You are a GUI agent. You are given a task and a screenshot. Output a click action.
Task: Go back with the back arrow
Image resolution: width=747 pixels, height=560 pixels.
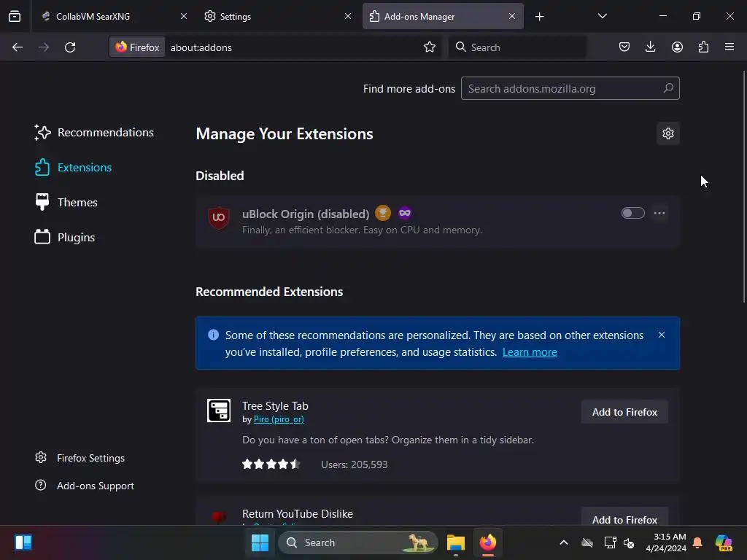click(18, 47)
